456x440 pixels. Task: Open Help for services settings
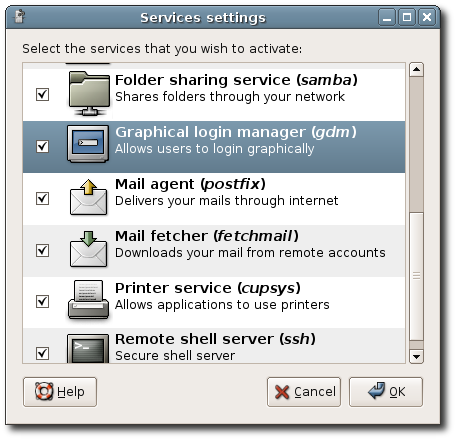coord(60,392)
